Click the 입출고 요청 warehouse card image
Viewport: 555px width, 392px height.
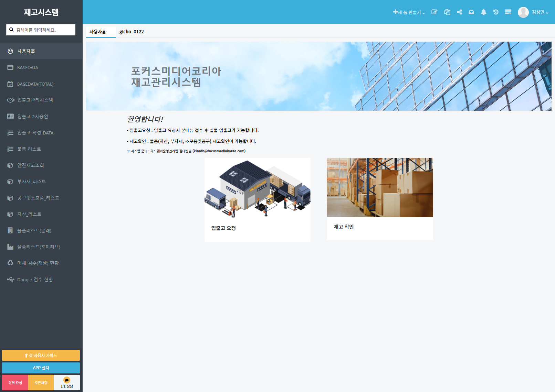point(258,188)
